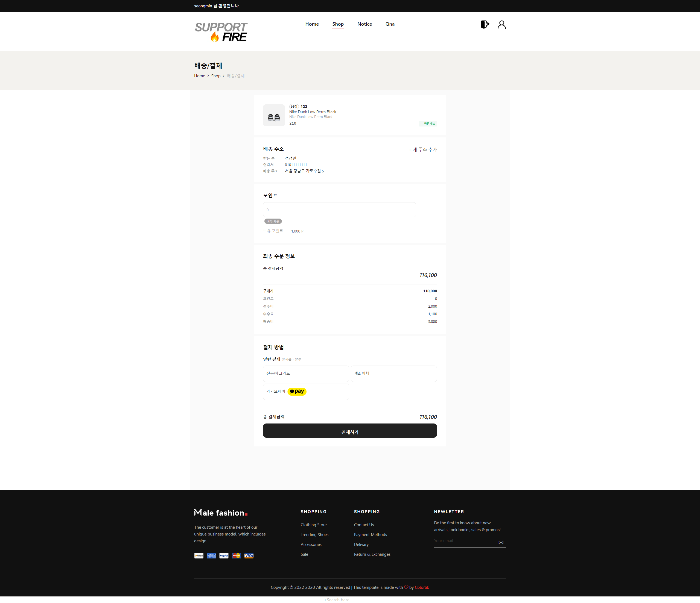Click the Nike Dunk product thumbnail

(x=274, y=115)
